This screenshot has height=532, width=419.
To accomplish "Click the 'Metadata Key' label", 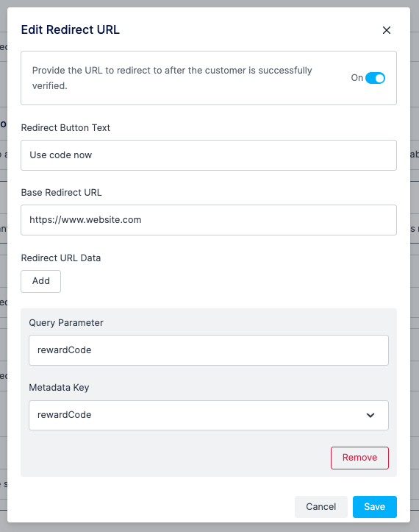I will [59, 388].
